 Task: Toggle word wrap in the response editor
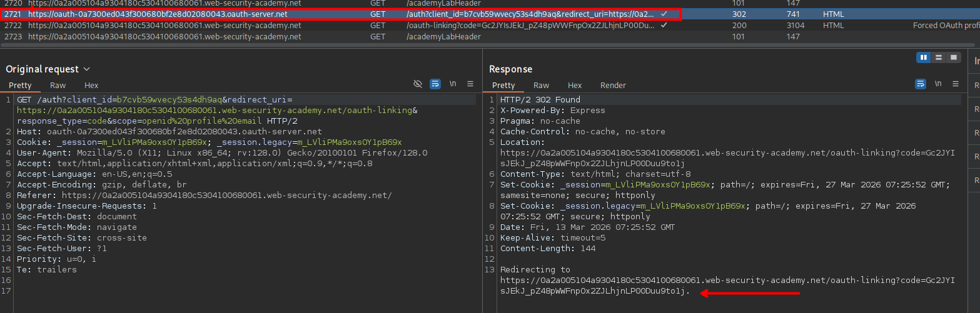921,84
